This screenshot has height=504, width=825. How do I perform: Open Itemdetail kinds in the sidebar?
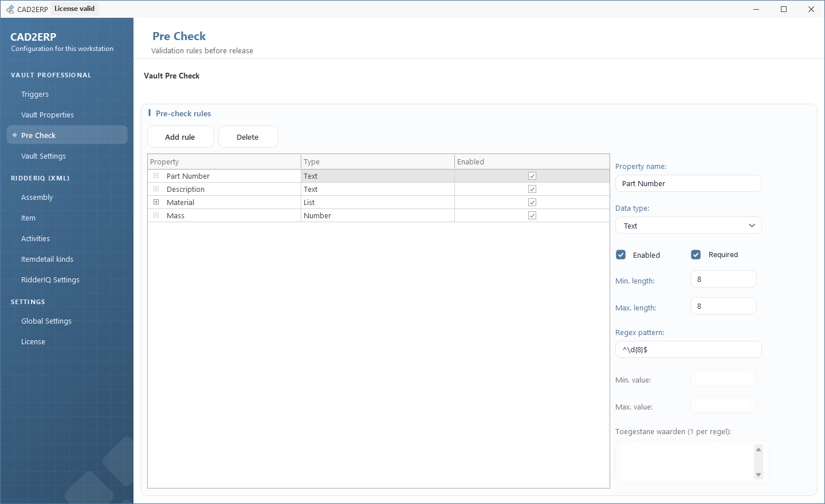tap(66, 259)
